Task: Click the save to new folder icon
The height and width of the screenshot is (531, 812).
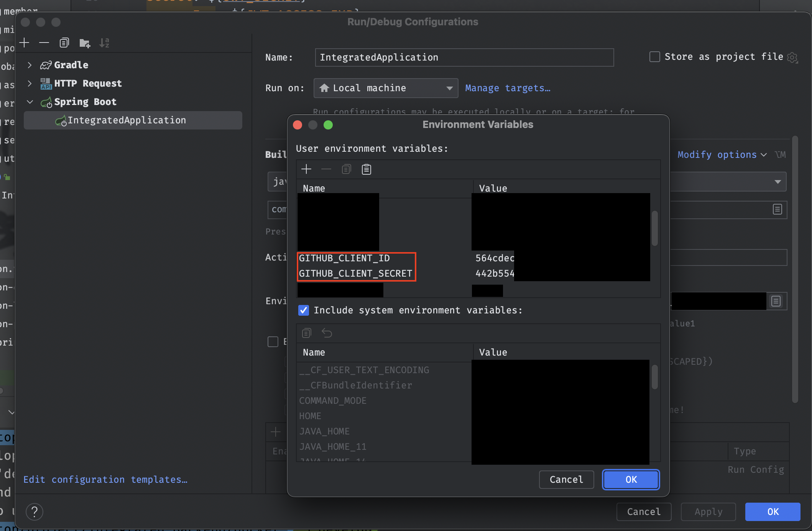Action: 84,43
